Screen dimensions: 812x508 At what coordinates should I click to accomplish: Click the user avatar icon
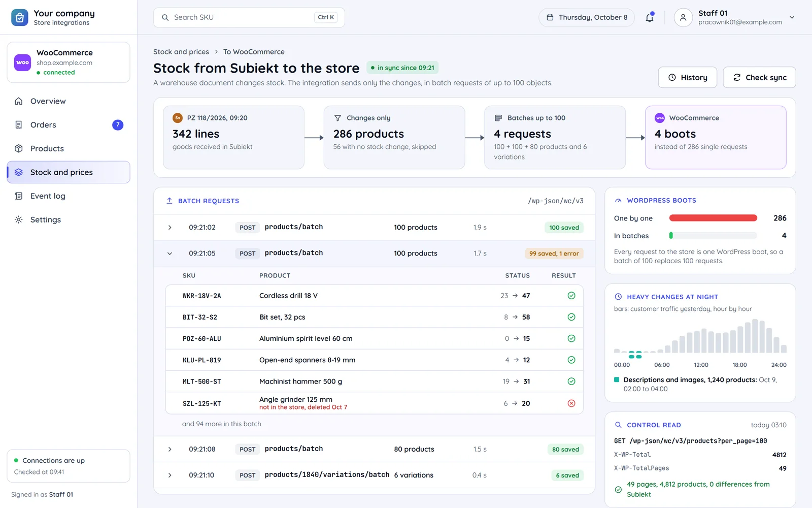click(683, 17)
